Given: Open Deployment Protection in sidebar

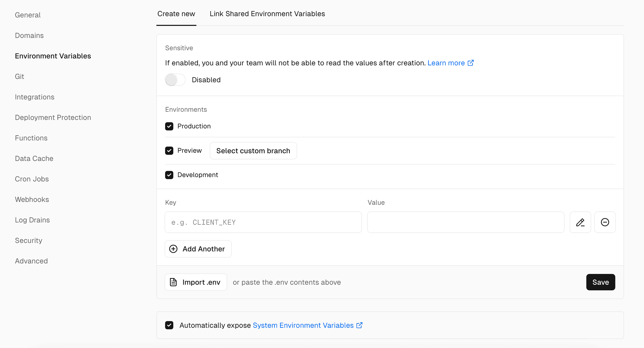Looking at the screenshot, I should click(x=53, y=117).
